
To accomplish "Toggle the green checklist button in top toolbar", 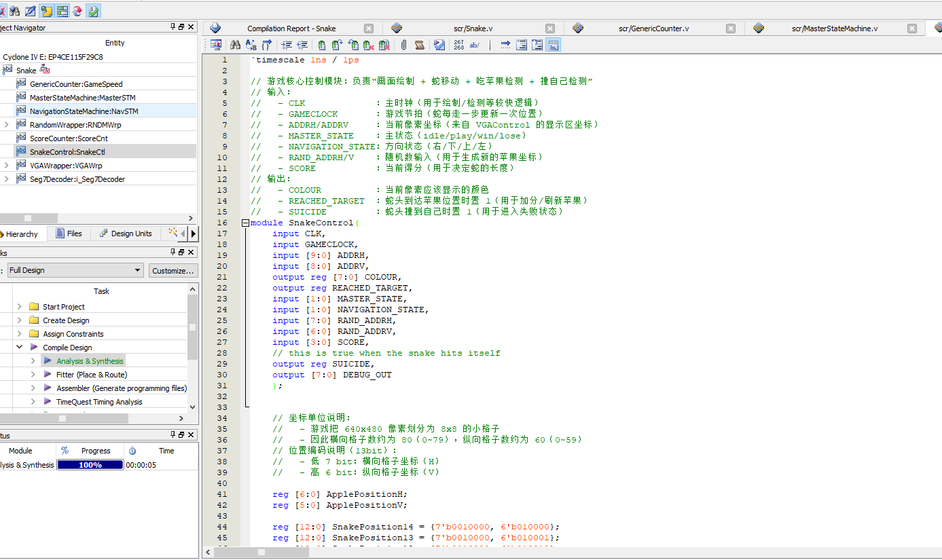I will click(94, 11).
